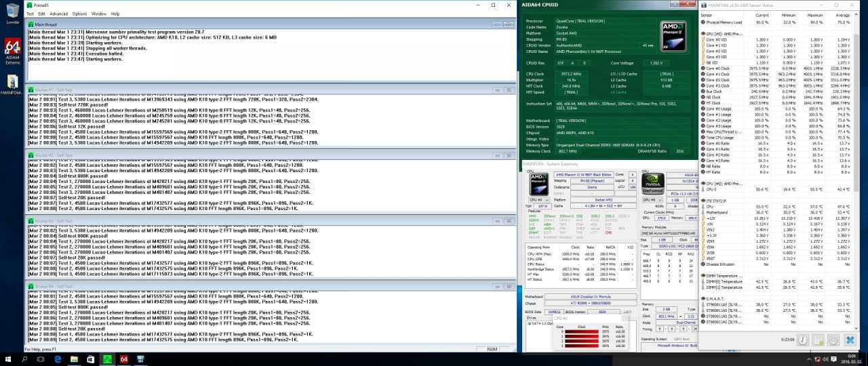Image resolution: width=868 pixels, height=366 pixels.
Task: Select the Motherboard temperature sensor row
Action: pos(777,212)
